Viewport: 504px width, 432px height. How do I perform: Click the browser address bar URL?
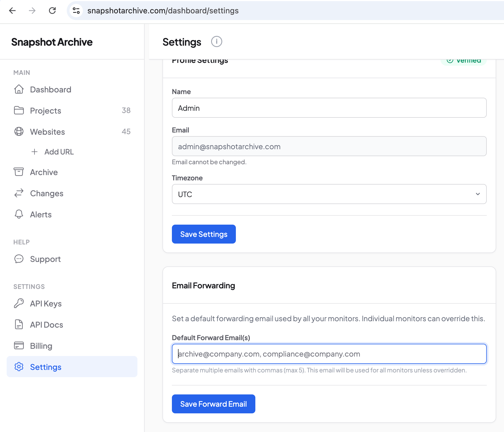(x=163, y=11)
